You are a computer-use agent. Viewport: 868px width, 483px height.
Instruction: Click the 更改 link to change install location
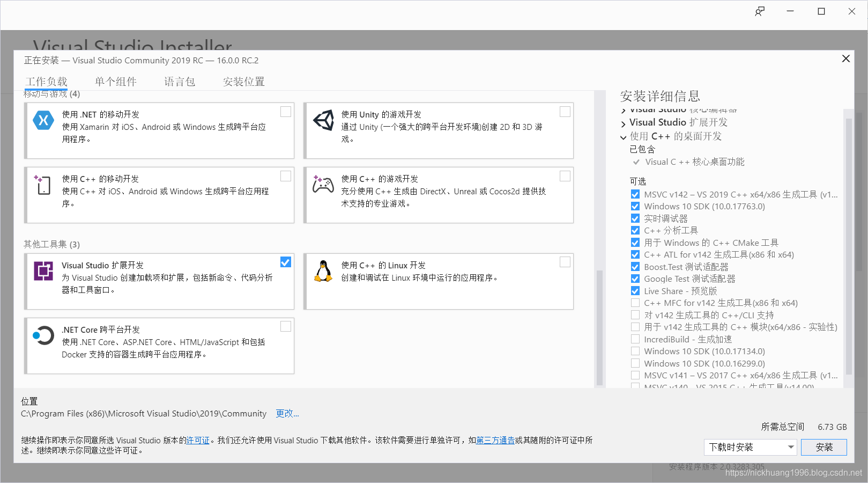(x=286, y=414)
